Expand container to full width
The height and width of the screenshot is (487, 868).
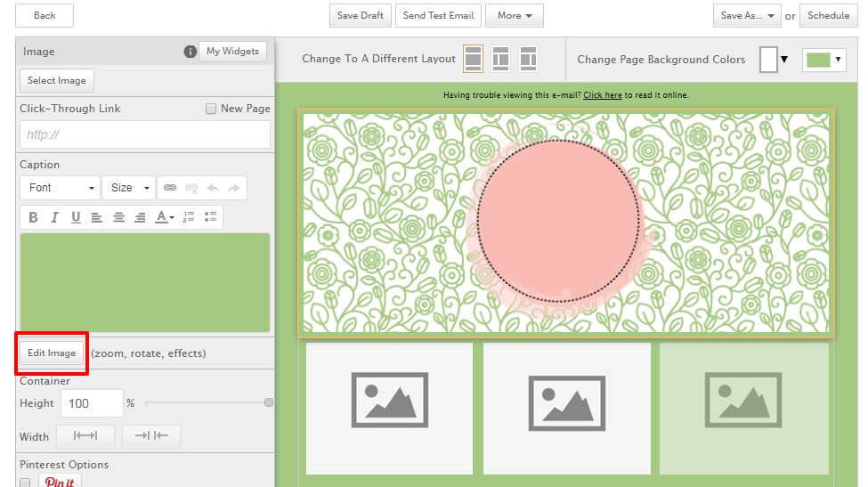pyautogui.click(x=85, y=436)
